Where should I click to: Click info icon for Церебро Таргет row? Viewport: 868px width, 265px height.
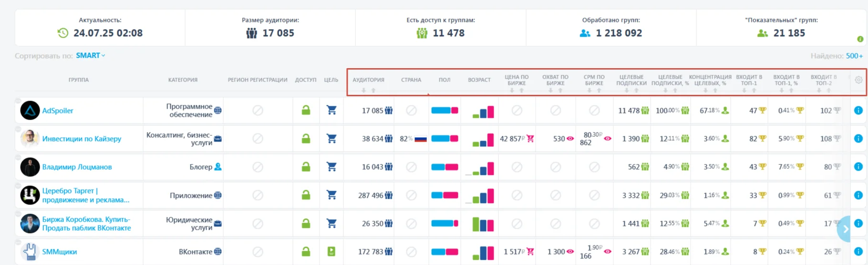[x=858, y=195]
